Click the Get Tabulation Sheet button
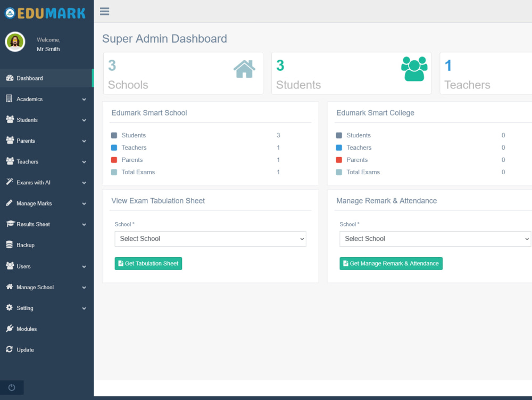Screen dimensions: 532x400 (148, 264)
